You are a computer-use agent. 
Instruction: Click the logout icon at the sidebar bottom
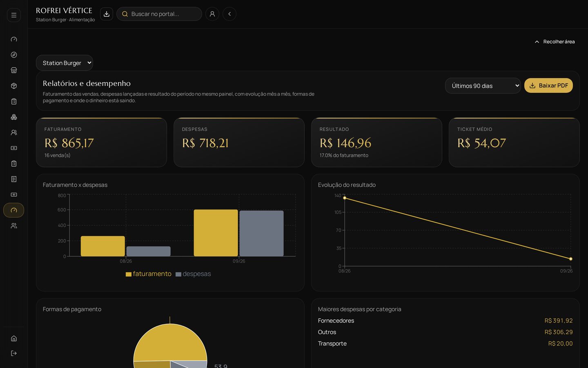14,353
